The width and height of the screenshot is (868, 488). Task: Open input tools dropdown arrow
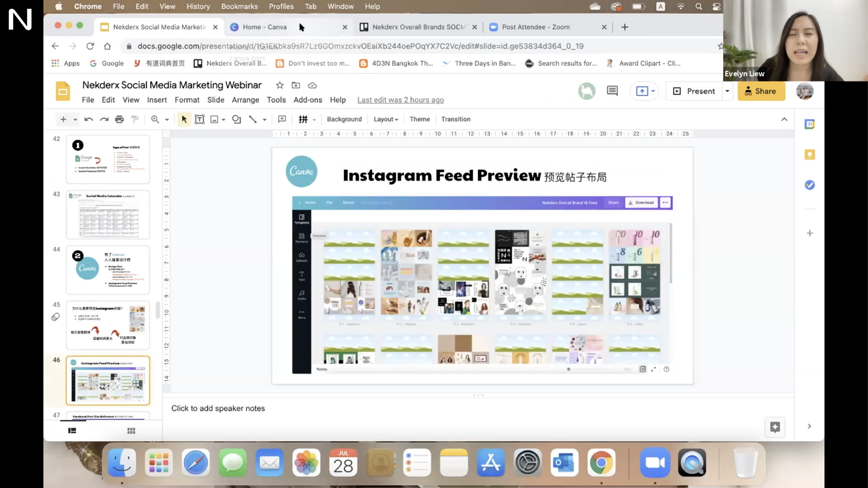314,119
